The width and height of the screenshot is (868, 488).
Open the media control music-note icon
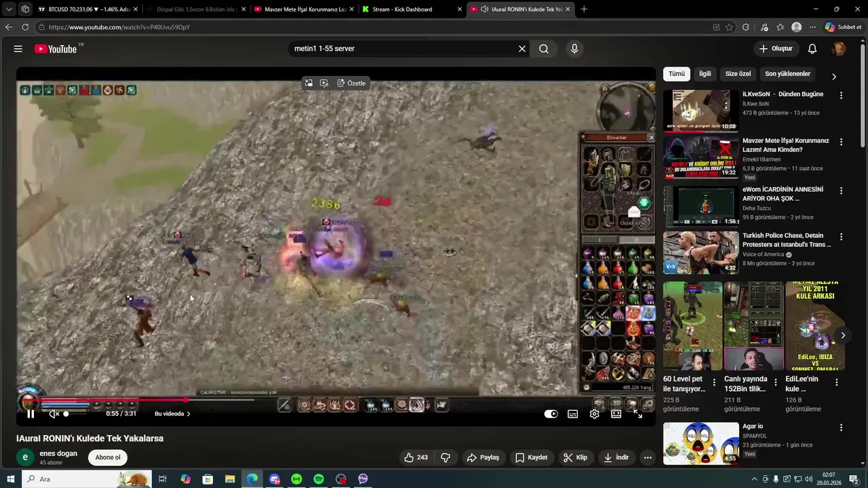[764, 27]
